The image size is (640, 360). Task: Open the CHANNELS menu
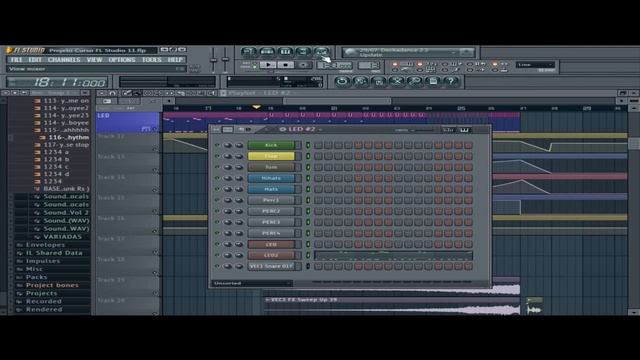(x=64, y=60)
